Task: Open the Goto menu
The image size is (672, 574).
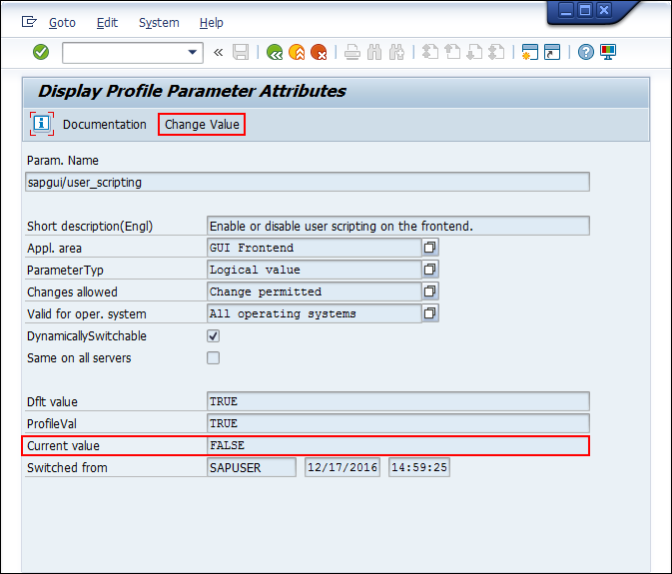Action: (62, 22)
